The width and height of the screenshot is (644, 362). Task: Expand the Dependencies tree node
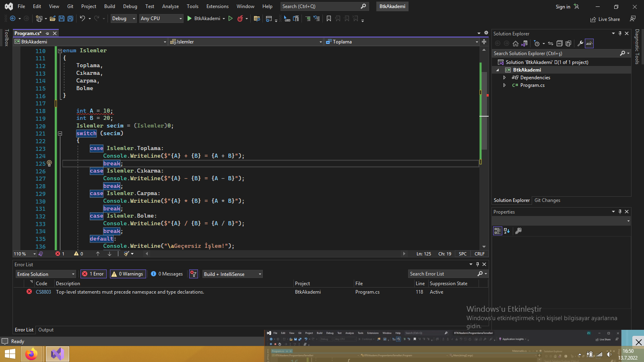point(504,78)
